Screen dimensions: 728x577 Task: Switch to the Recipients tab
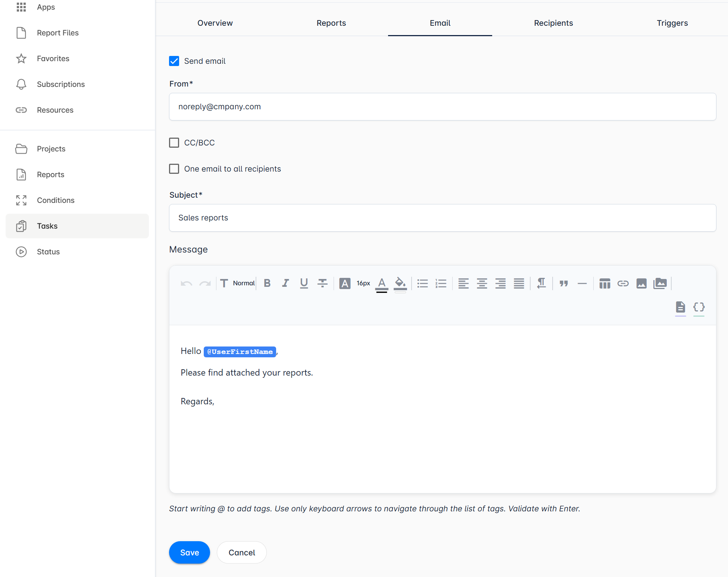(x=553, y=23)
